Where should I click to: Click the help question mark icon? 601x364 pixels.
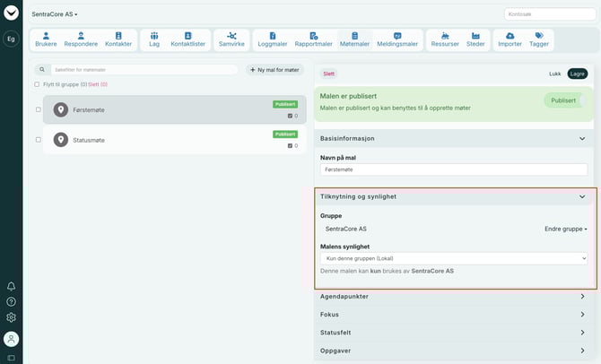tap(12, 301)
